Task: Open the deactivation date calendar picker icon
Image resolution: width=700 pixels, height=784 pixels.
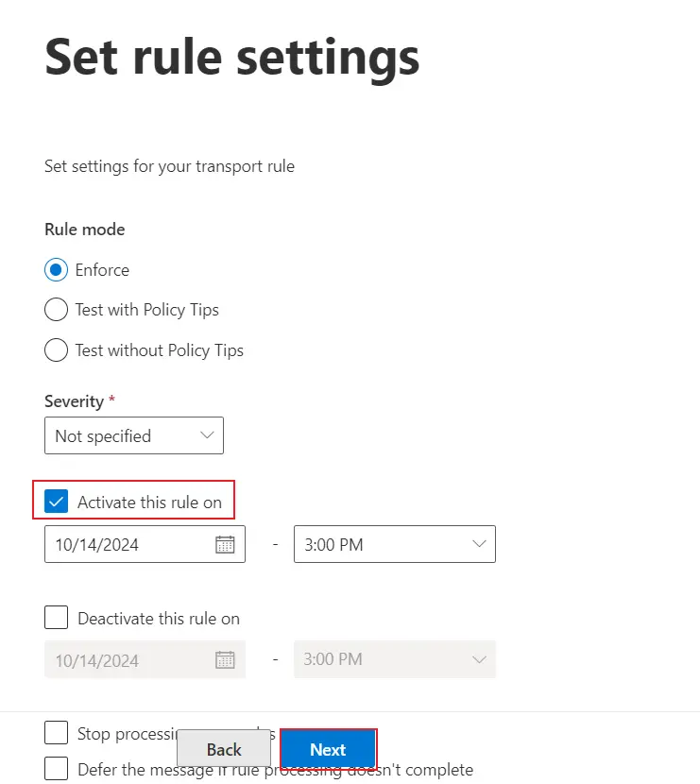Action: coord(225,659)
